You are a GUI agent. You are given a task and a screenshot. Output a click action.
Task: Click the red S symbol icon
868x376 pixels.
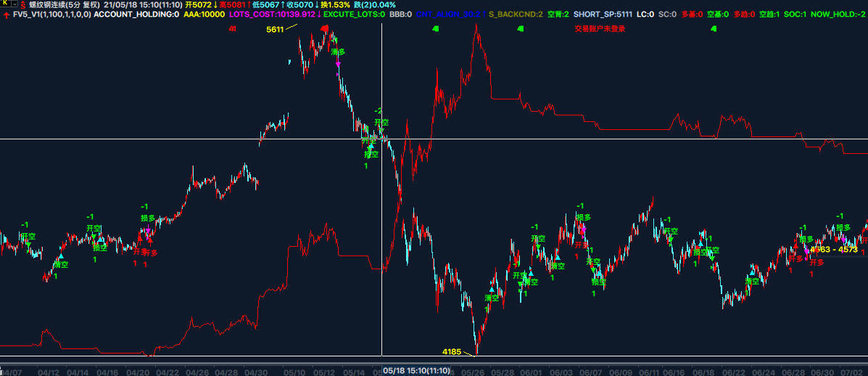(x=23, y=5)
